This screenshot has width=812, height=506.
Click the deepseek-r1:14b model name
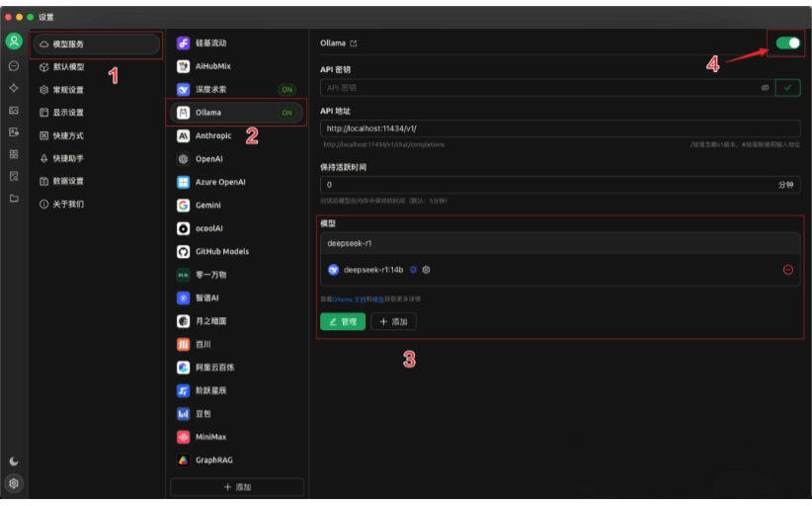(373, 270)
